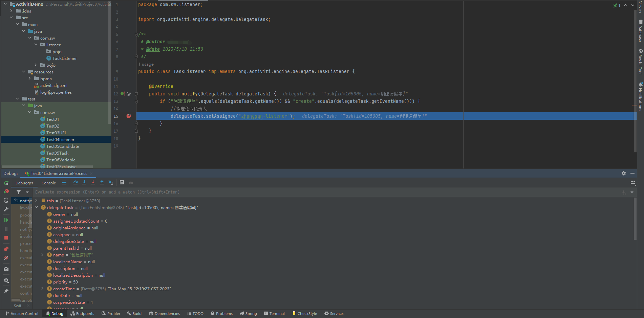Expand the bpmn folder
The width and height of the screenshot is (644, 318).
tap(29, 78)
